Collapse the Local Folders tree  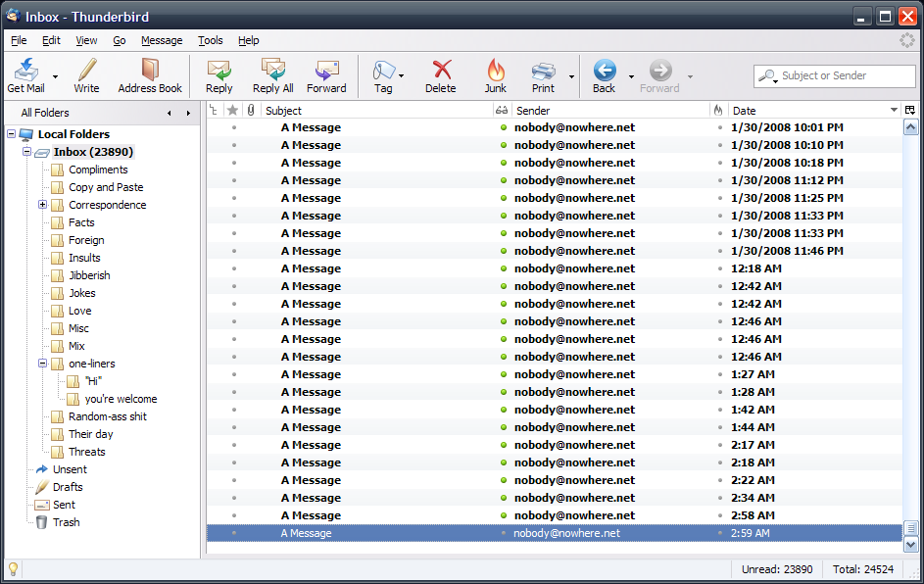point(11,134)
